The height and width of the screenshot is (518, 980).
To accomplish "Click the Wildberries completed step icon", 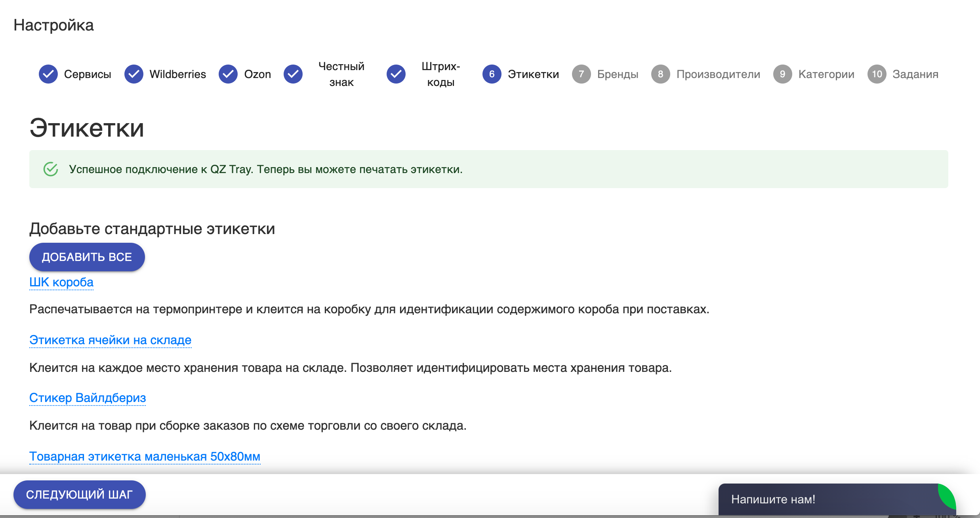I will pyautogui.click(x=134, y=74).
